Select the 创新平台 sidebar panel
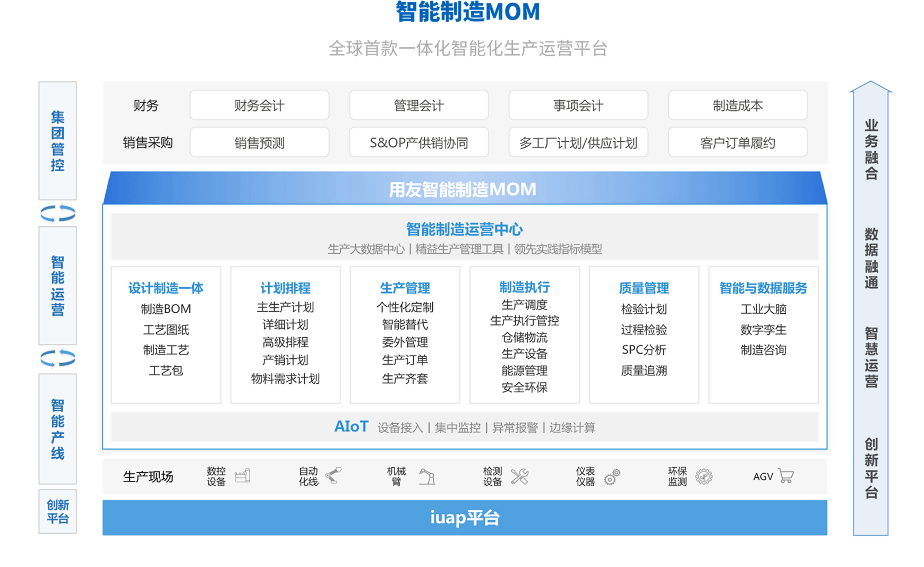The height and width of the screenshot is (567, 924). point(58,511)
